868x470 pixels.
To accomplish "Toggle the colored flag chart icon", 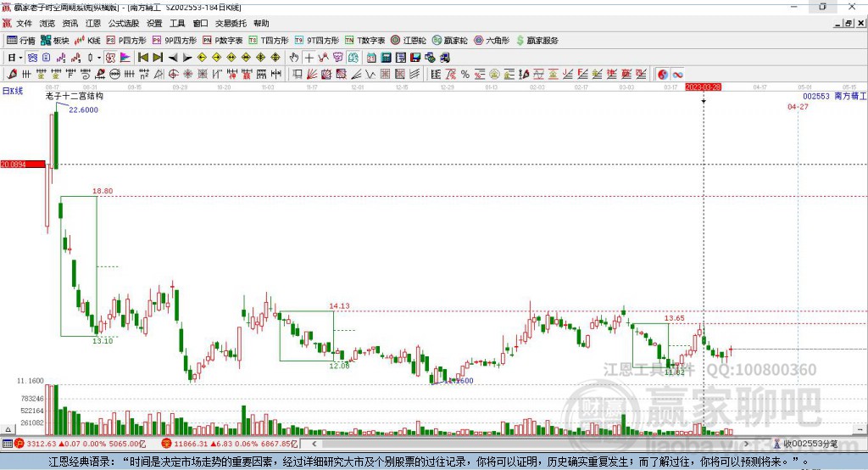I will [125, 58].
